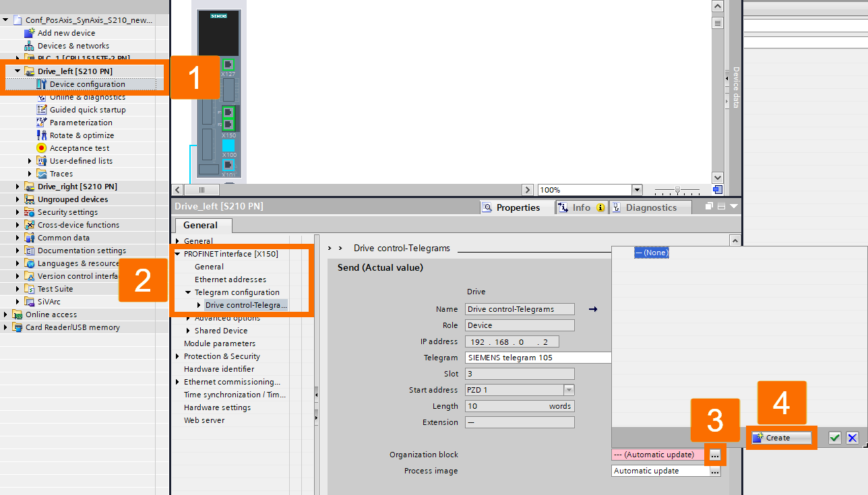
Task: Expand Security settings node
Action: 18,212
